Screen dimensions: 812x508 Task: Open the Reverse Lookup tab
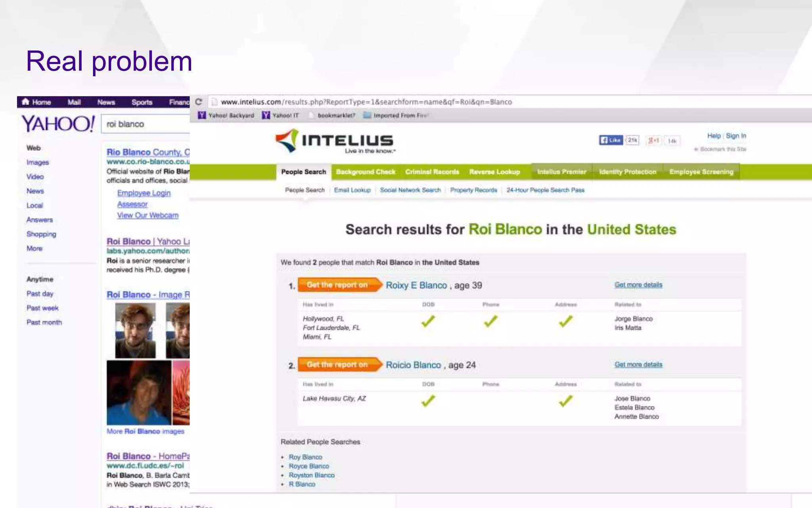(x=494, y=172)
